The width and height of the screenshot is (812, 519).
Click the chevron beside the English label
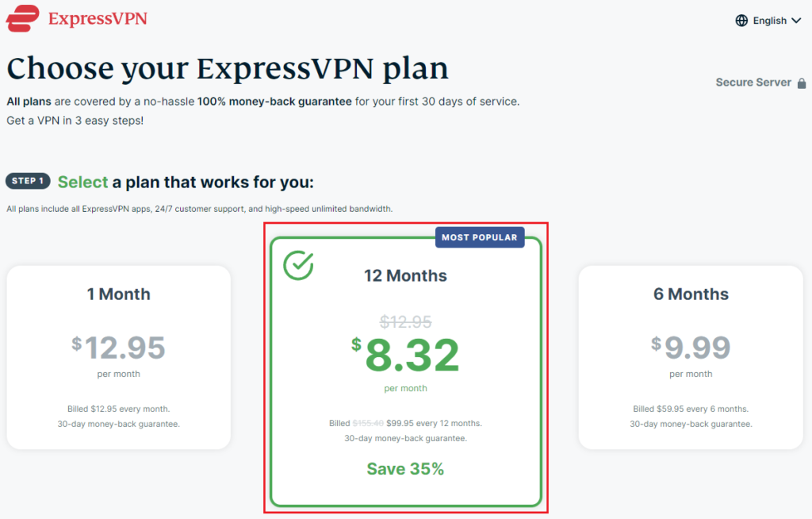[796, 21]
